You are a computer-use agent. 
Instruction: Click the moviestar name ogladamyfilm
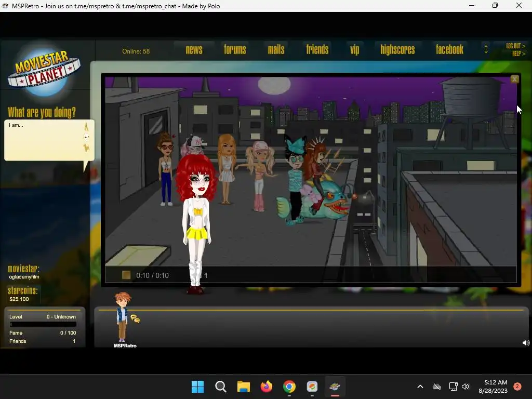tap(24, 277)
